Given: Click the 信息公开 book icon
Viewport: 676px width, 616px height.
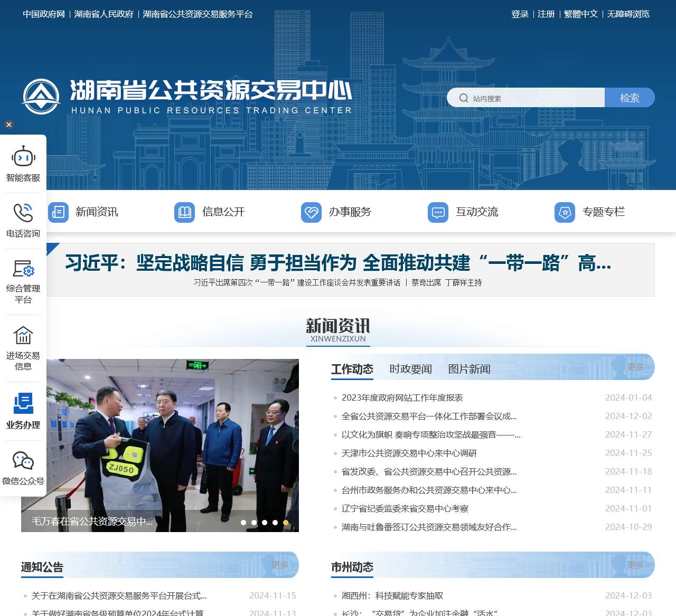Looking at the screenshot, I should point(185,212).
